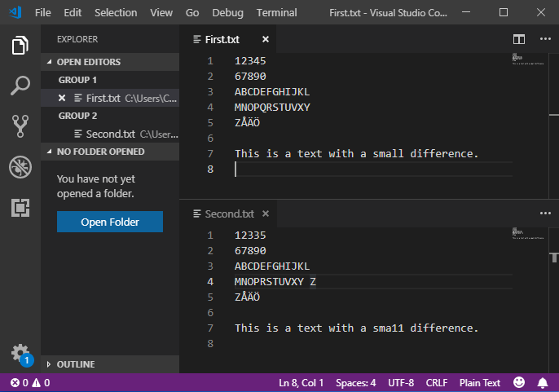
Task: Click the errors and warnings status indicator
Action: [x=30, y=382]
